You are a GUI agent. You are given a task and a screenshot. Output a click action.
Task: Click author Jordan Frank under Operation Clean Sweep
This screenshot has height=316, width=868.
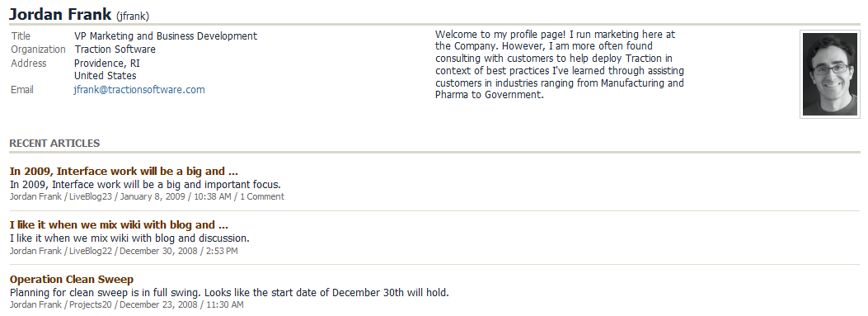[x=35, y=305]
